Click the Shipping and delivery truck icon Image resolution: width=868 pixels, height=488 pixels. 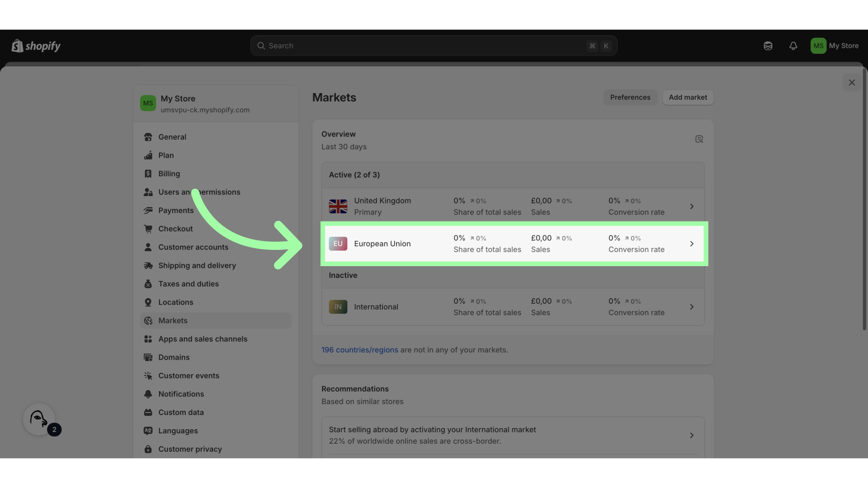pyautogui.click(x=148, y=266)
